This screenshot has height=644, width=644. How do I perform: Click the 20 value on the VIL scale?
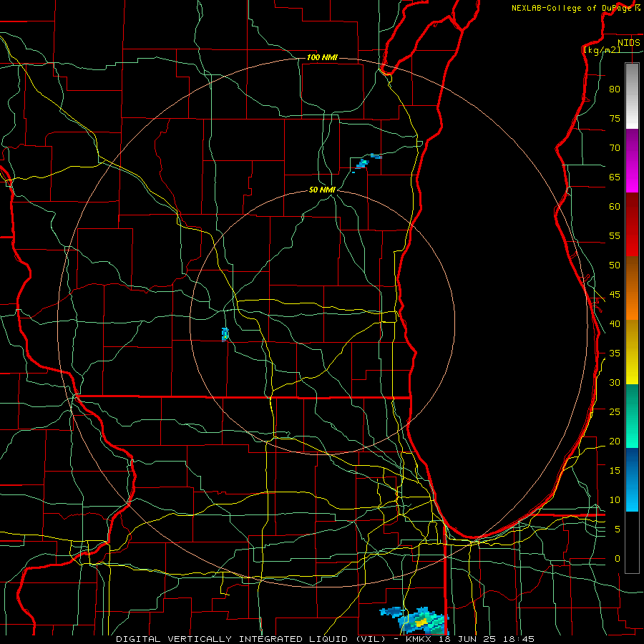coord(615,441)
